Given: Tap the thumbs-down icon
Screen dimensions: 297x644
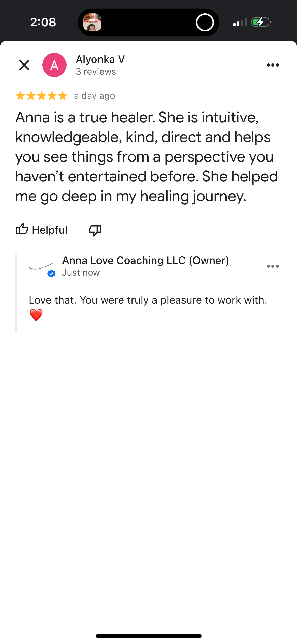Looking at the screenshot, I should (95, 230).
